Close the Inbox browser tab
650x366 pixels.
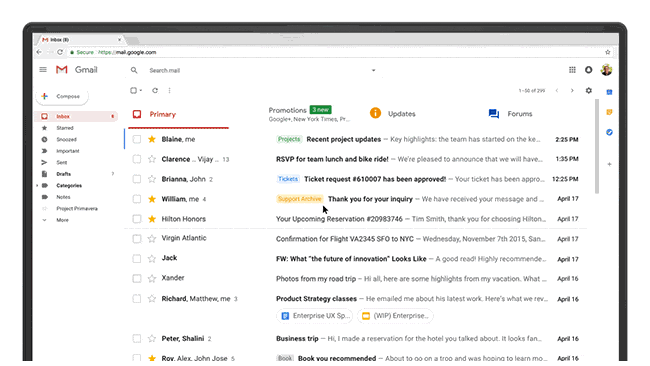[119, 40]
